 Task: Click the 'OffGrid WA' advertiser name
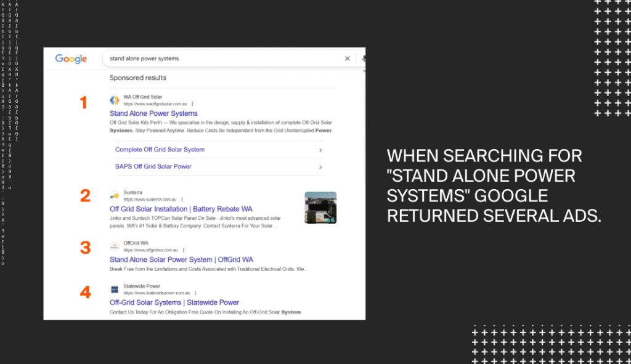136,243
